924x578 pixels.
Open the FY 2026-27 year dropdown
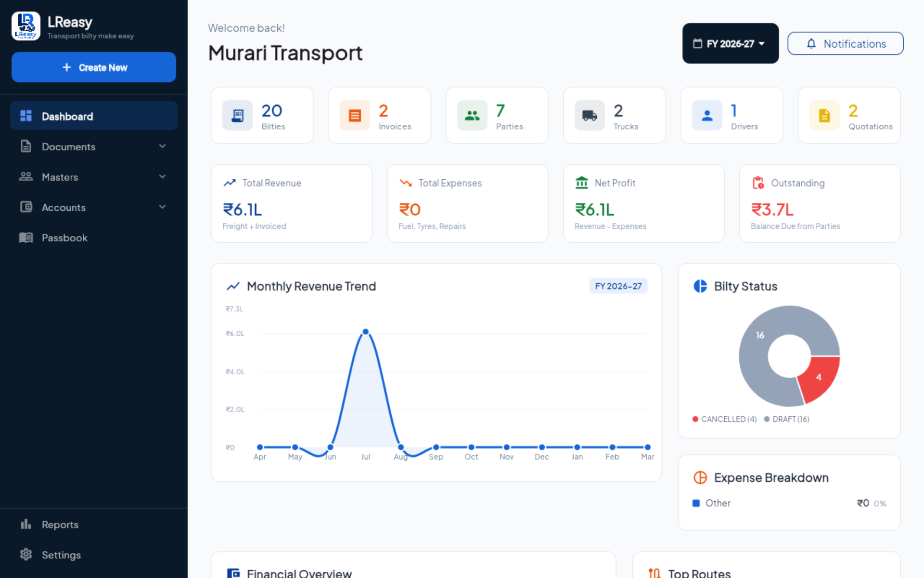[x=730, y=43]
